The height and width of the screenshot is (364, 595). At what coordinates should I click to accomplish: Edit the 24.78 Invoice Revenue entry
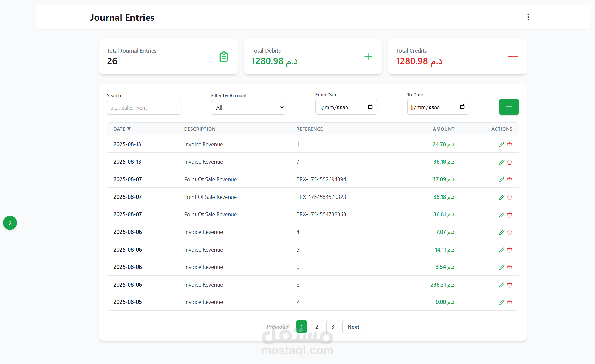point(501,145)
